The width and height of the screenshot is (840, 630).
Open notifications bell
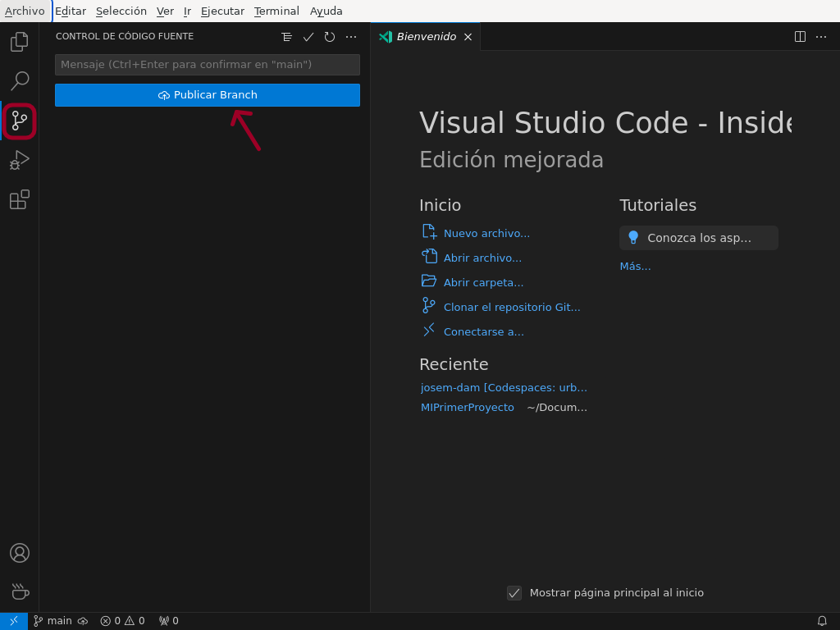pyautogui.click(x=822, y=621)
